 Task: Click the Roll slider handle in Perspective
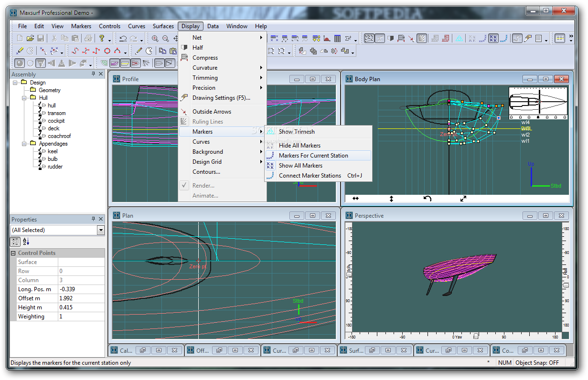[x=566, y=285]
